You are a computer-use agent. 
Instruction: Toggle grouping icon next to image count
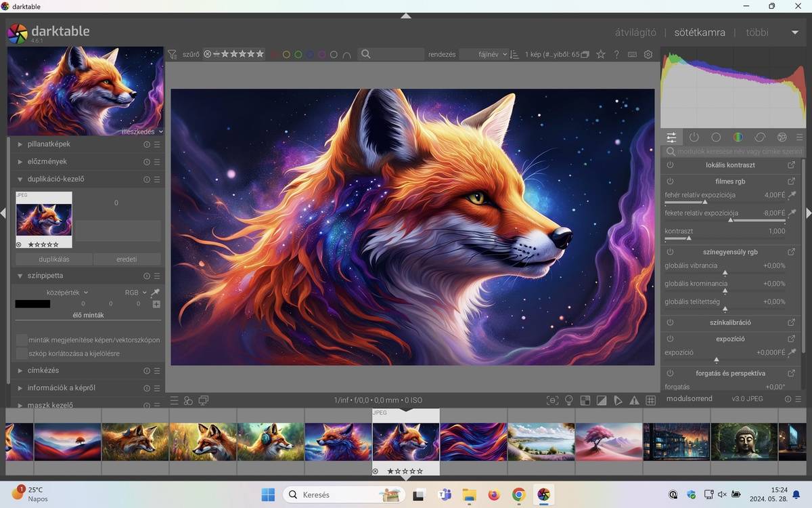point(585,54)
